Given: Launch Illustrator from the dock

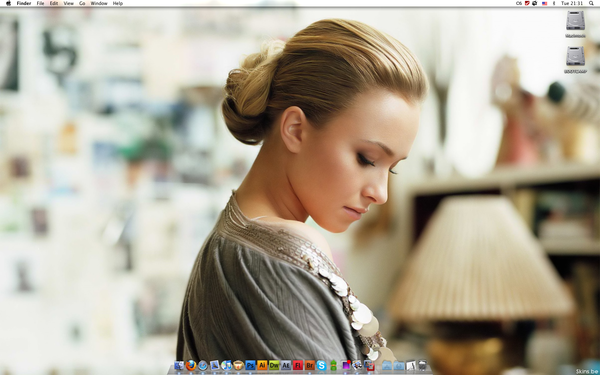Looking at the screenshot, I should (x=262, y=365).
